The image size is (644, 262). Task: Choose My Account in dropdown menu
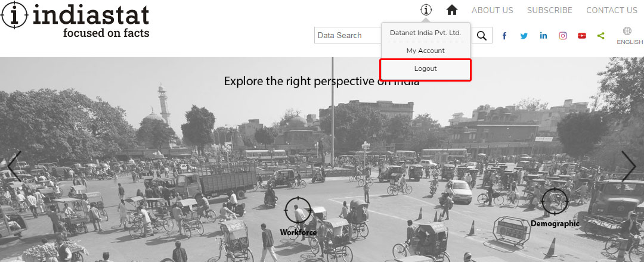pyautogui.click(x=426, y=51)
